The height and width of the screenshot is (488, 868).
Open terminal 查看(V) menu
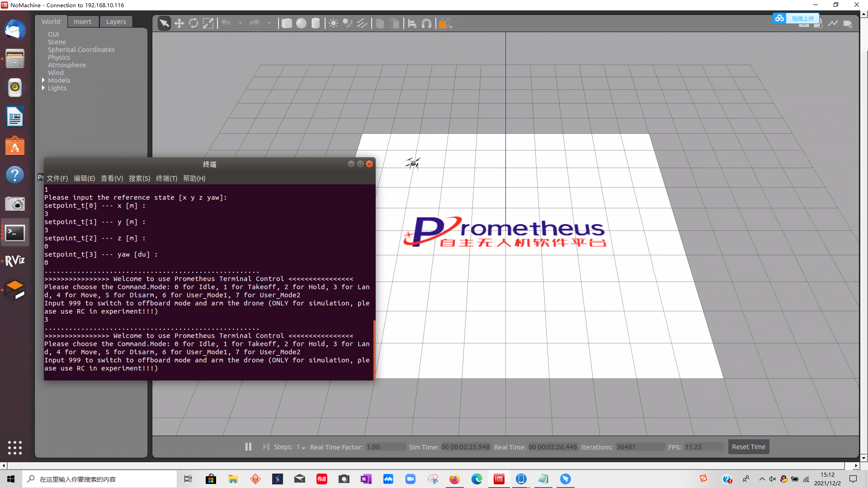pos(112,178)
